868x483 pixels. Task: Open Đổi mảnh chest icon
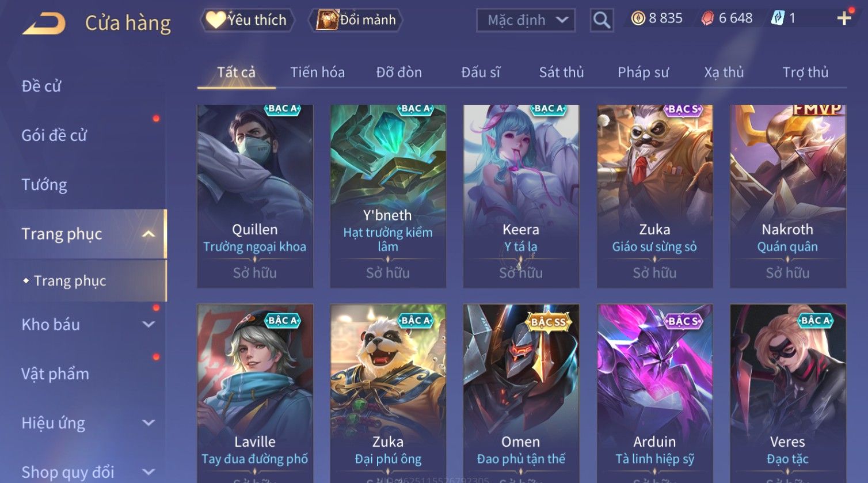pyautogui.click(x=327, y=20)
